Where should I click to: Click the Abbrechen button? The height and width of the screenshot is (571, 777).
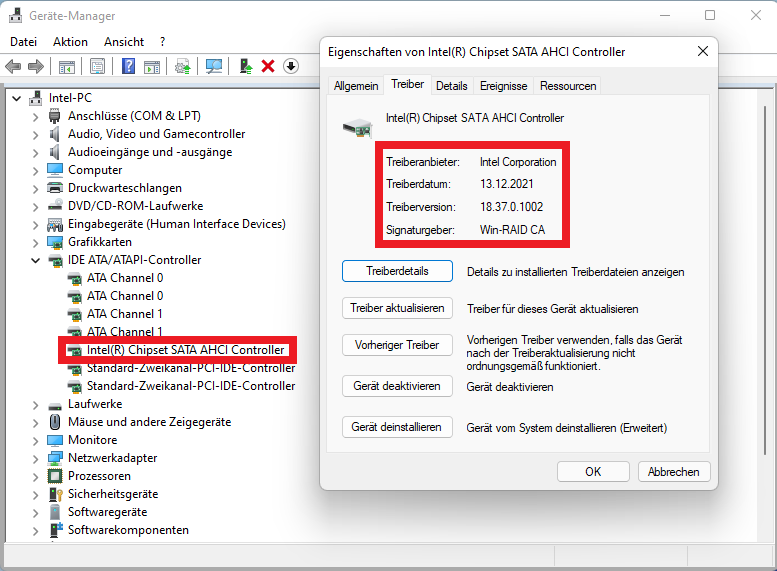(x=674, y=471)
